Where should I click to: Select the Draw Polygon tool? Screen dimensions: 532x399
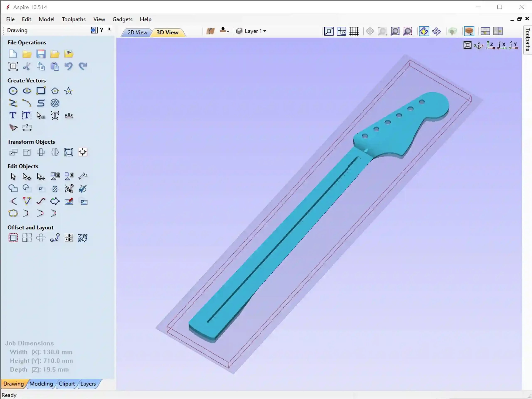pos(55,91)
